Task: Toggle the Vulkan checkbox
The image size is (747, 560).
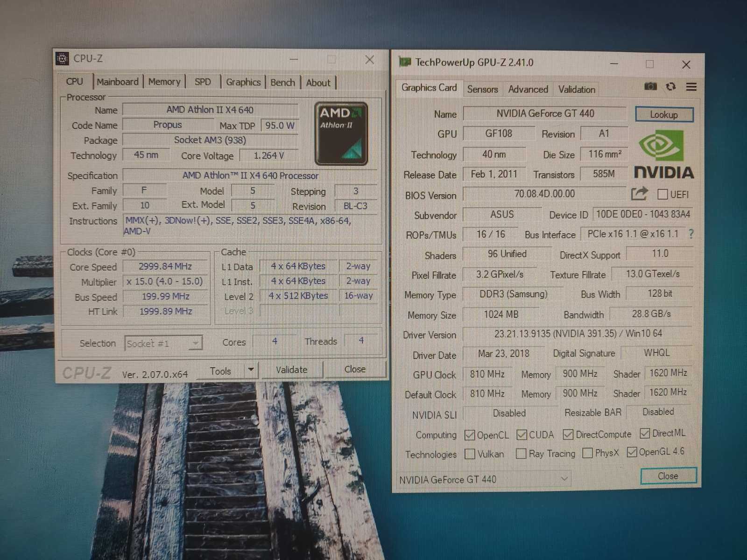Action: 470,454
